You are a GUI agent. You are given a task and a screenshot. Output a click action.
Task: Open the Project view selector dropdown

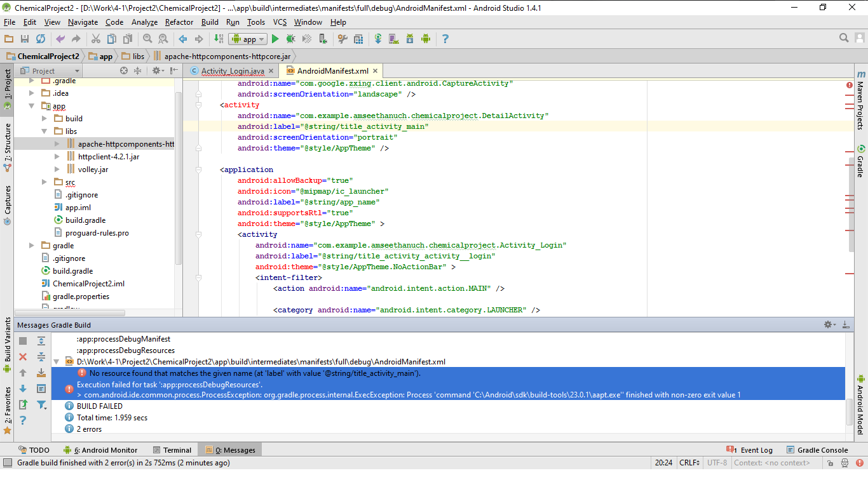tap(50, 70)
